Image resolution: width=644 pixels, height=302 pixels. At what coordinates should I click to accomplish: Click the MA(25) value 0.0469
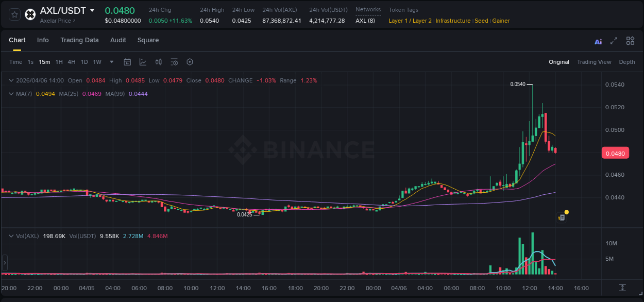(x=93, y=94)
